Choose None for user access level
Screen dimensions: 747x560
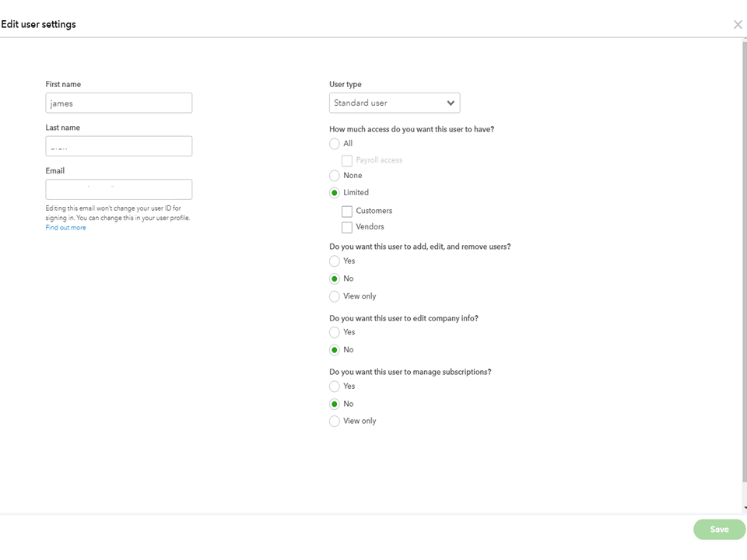[x=335, y=176]
